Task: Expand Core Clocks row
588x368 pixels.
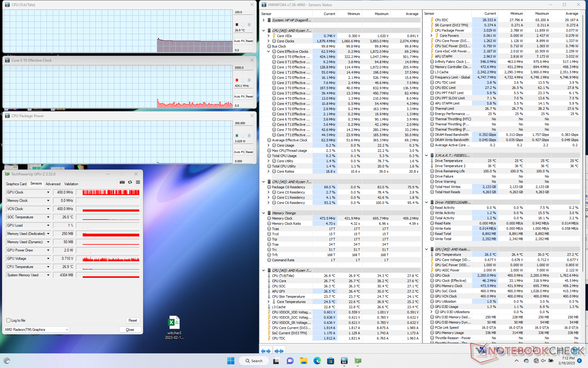Action: 269,41
